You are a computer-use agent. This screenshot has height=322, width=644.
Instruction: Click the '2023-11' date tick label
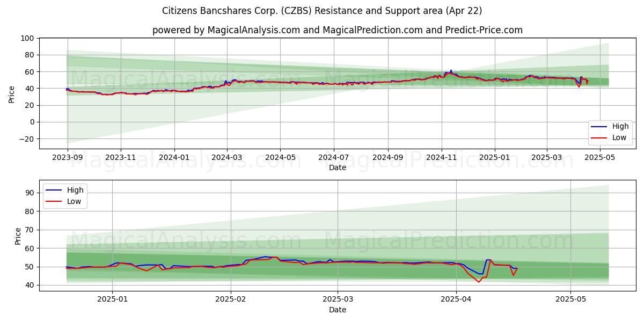point(121,158)
